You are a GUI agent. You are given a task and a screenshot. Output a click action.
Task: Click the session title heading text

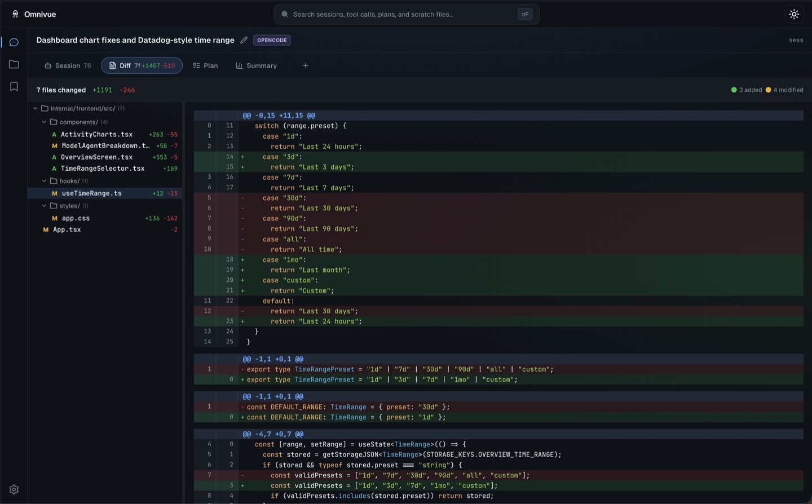(x=135, y=40)
